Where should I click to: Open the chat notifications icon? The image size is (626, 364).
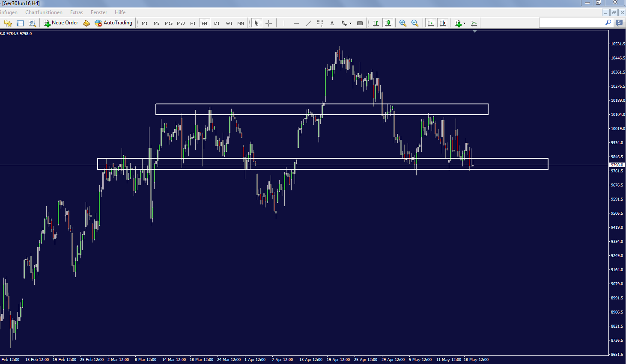click(619, 23)
